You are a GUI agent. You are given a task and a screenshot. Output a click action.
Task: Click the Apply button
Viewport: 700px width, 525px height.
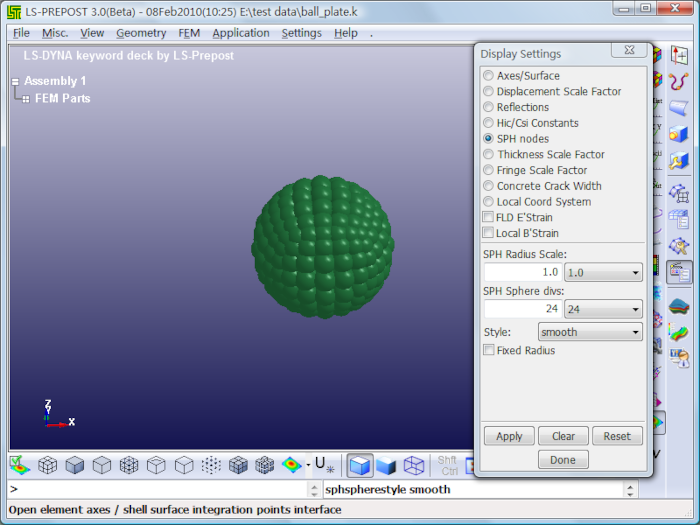click(x=509, y=436)
